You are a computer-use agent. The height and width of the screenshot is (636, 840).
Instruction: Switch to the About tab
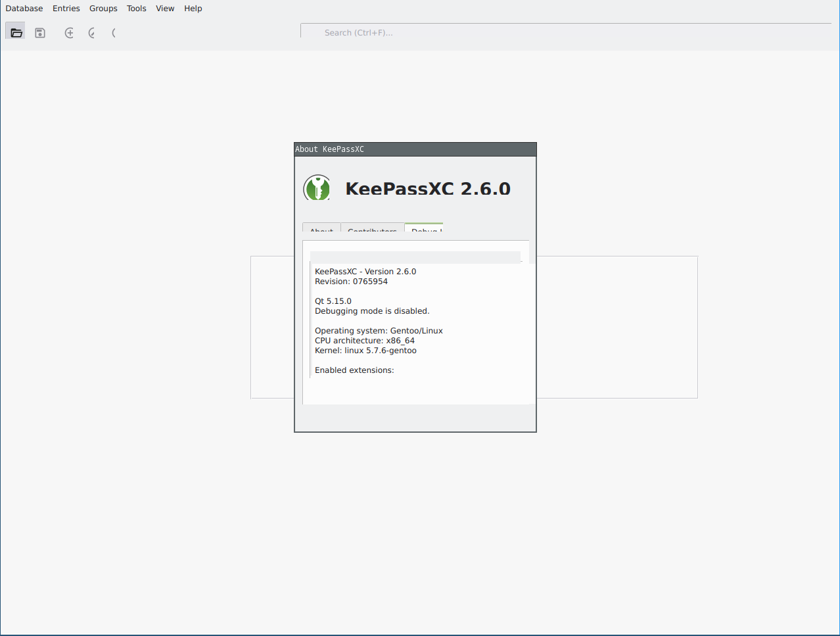click(x=321, y=231)
